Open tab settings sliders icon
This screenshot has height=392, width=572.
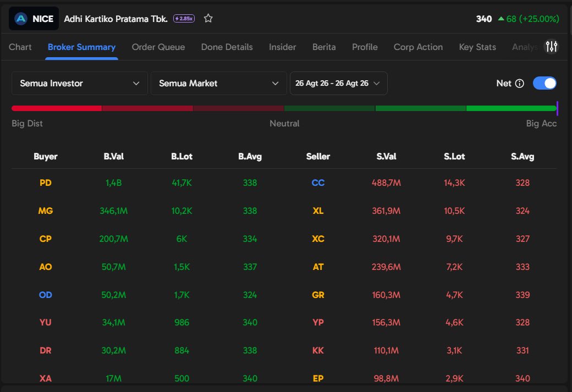(551, 46)
